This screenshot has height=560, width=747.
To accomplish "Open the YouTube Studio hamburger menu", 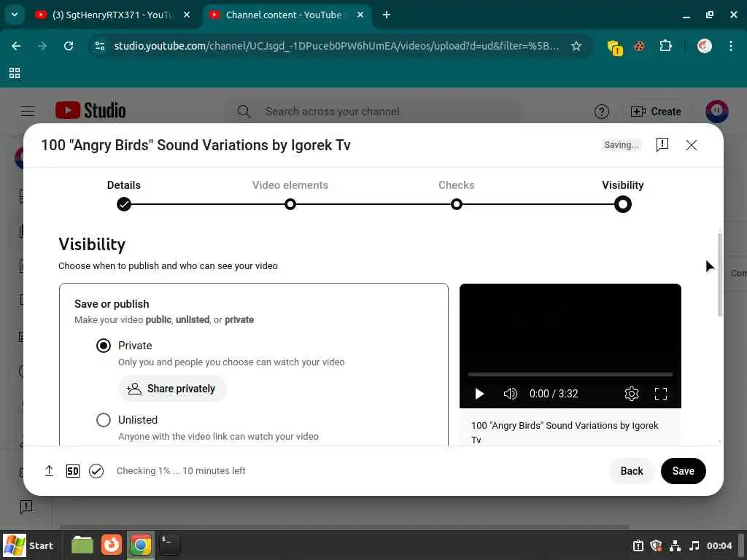I will click(x=28, y=112).
